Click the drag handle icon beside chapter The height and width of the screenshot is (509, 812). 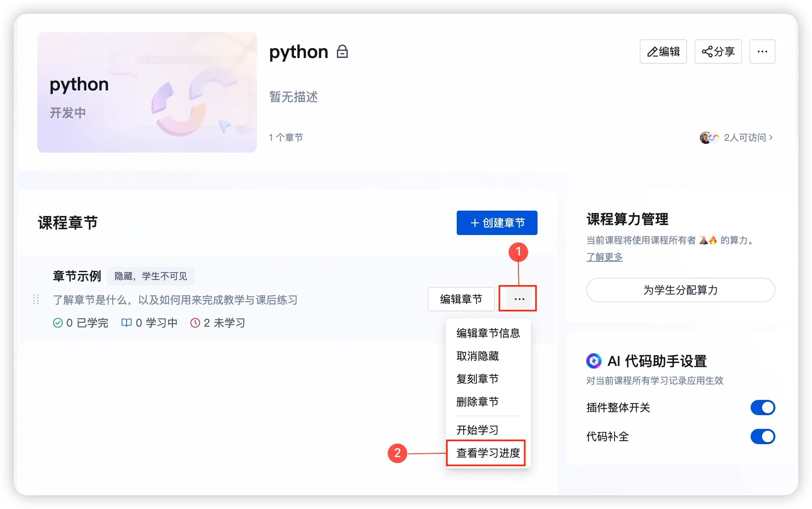click(x=36, y=299)
